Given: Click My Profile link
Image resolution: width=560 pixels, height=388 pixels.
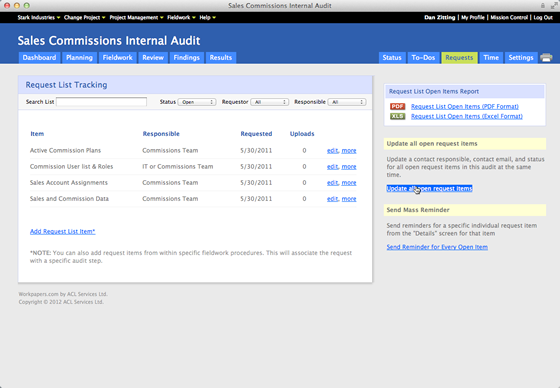Looking at the screenshot, I should pyautogui.click(x=473, y=18).
